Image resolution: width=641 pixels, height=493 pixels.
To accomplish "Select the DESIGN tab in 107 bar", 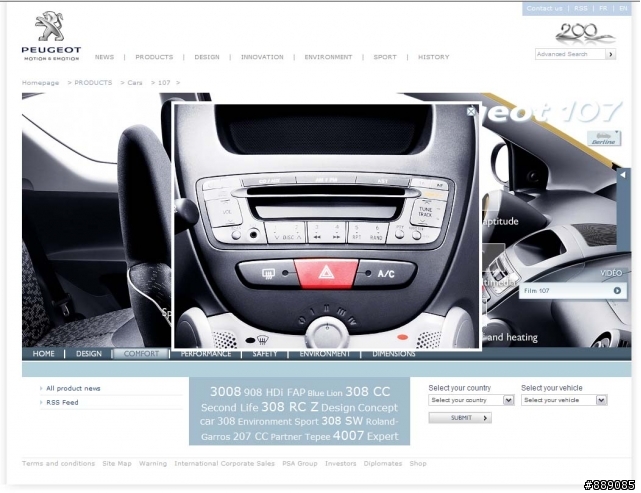I will [89, 354].
